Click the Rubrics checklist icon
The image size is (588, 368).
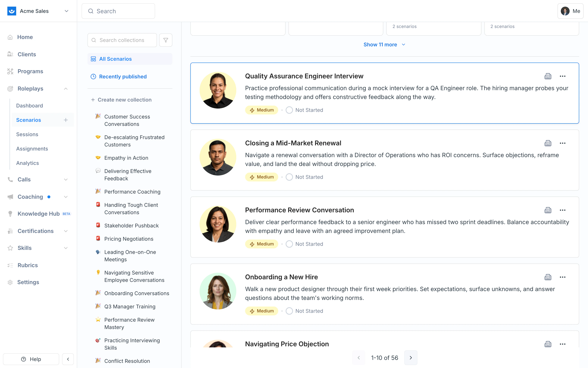pyautogui.click(x=10, y=265)
